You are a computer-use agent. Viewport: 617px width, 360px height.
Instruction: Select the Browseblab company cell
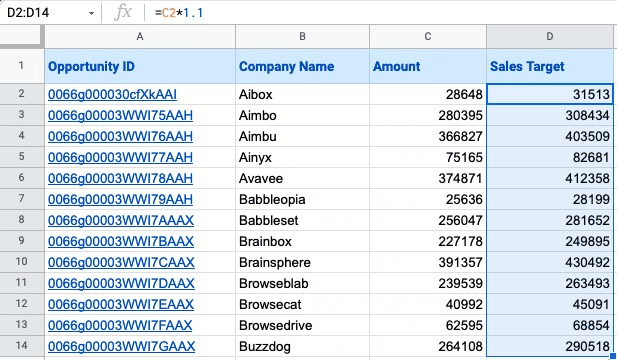point(302,283)
